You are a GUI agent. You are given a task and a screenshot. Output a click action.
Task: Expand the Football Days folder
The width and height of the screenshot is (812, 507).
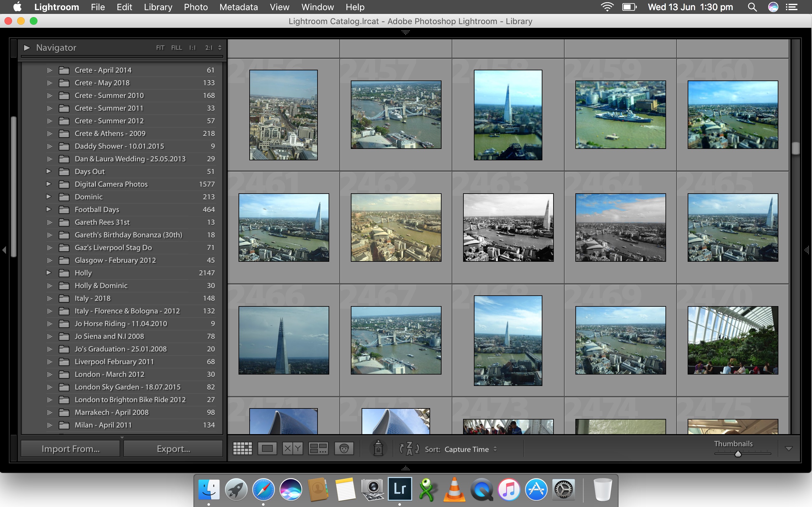pos(49,209)
